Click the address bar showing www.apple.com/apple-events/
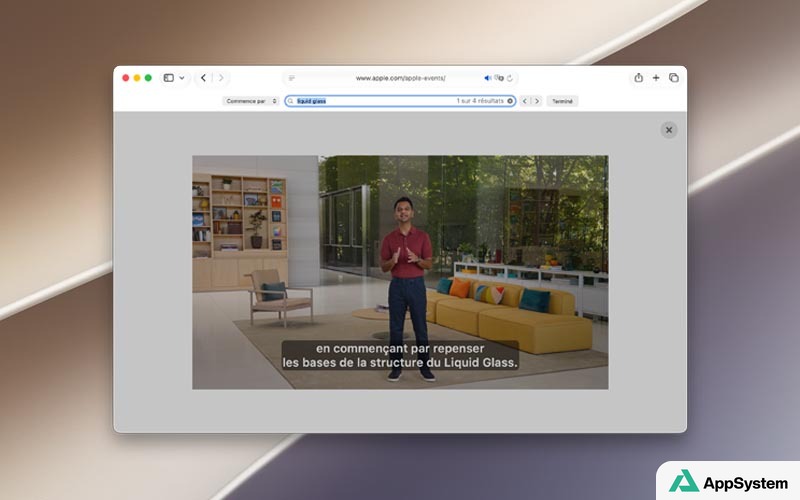The image size is (800, 500). pyautogui.click(x=401, y=78)
